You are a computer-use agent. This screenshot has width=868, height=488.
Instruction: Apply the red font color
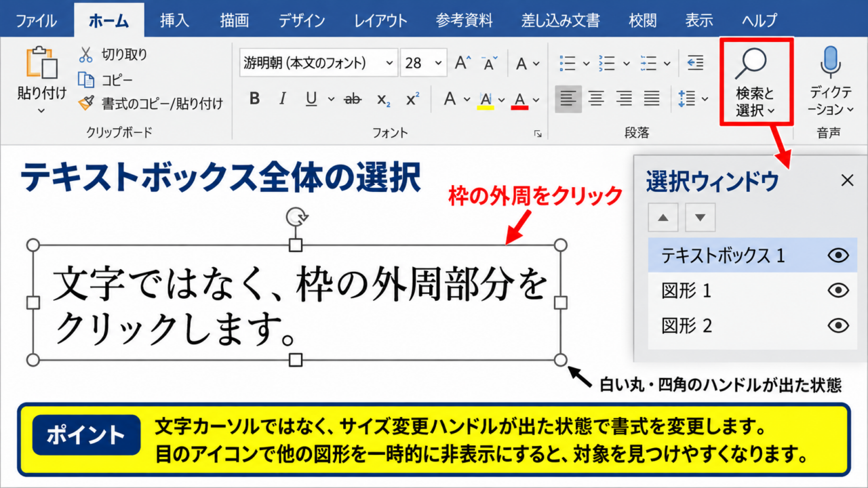[x=520, y=100]
